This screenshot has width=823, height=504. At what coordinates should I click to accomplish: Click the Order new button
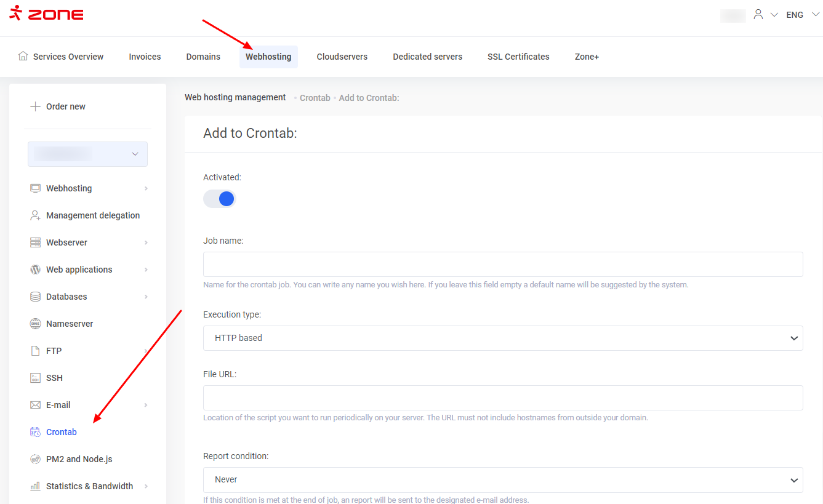click(58, 106)
